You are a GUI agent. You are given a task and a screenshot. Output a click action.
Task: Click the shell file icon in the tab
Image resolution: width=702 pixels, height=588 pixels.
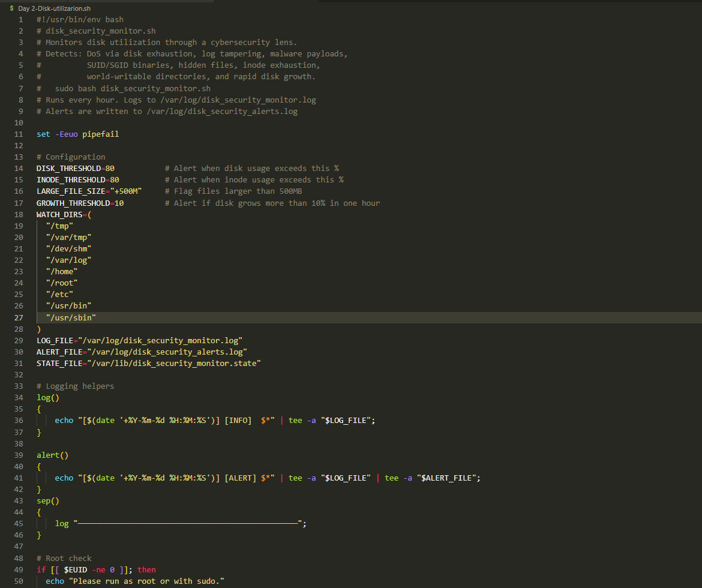(11, 8)
